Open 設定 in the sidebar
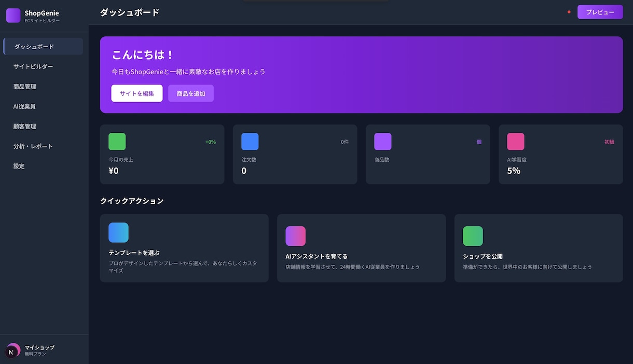This screenshot has width=633, height=364. click(x=43, y=166)
